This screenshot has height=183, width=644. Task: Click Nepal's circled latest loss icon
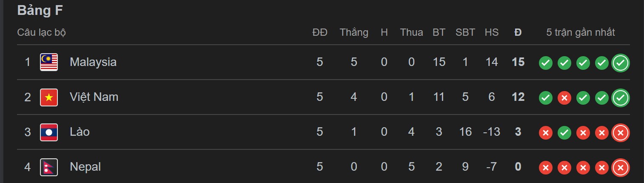tap(620, 168)
